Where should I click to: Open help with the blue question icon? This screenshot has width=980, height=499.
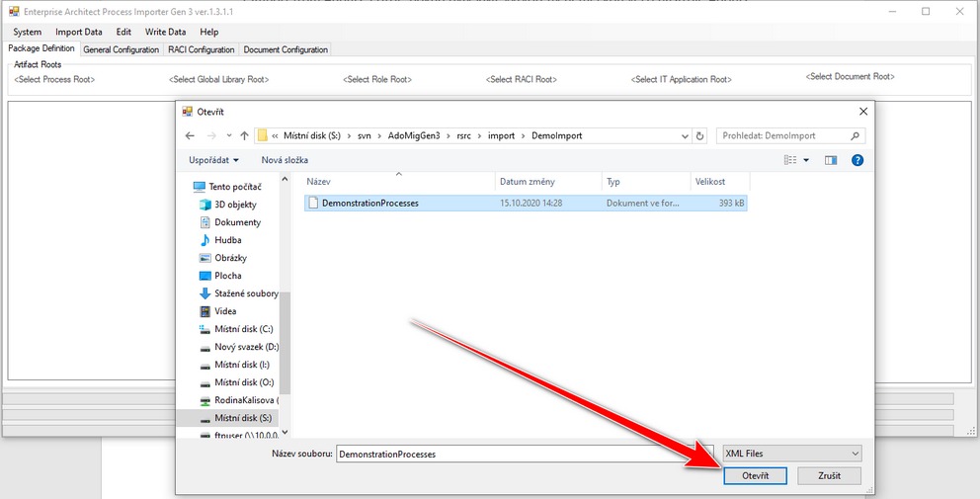tap(857, 160)
